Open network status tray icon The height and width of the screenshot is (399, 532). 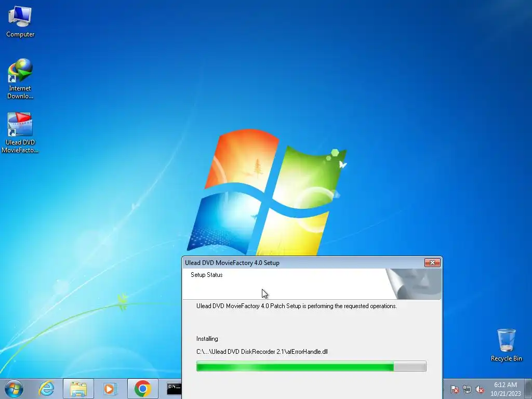pyautogui.click(x=467, y=389)
